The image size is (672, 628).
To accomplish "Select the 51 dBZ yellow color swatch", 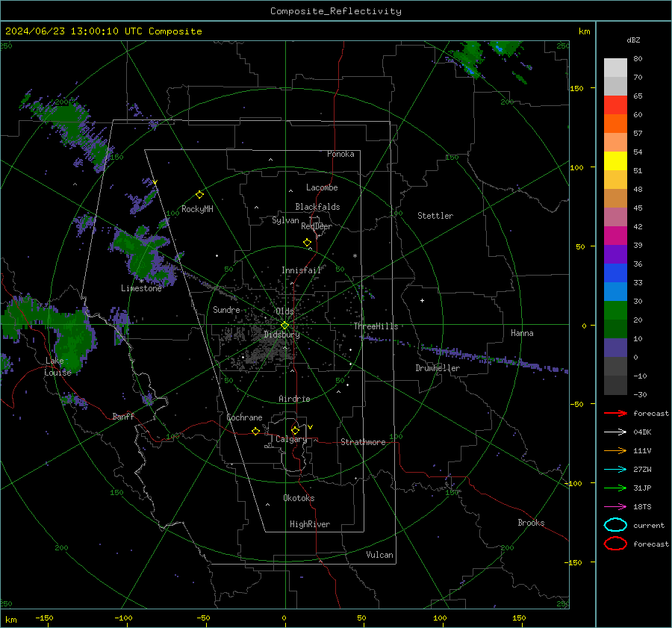I will point(615,161).
